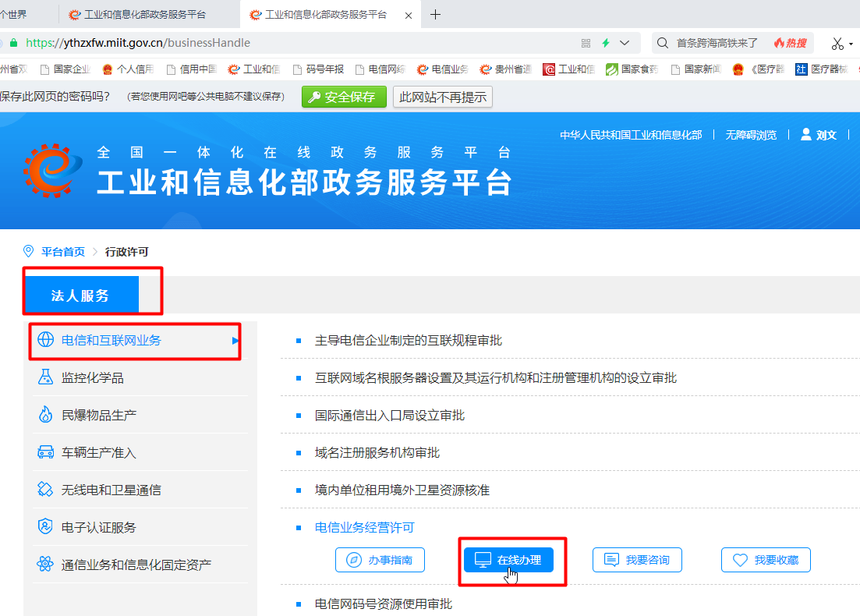Open the dropdown arrow next to scissors icon
The height and width of the screenshot is (616, 860).
pos(851,44)
